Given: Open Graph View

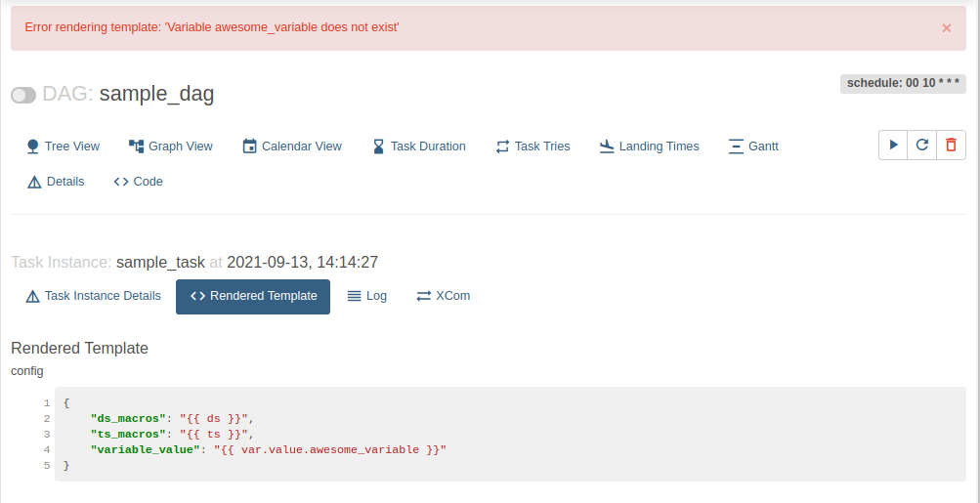Looking at the screenshot, I should tap(181, 147).
